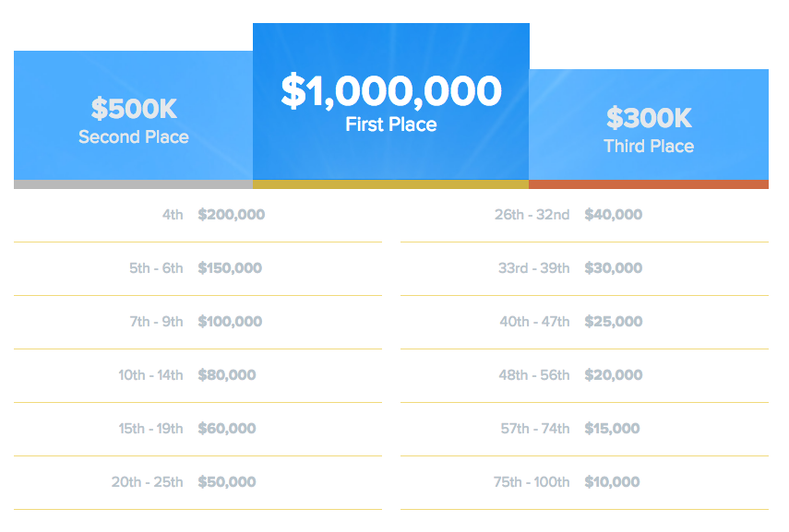Select the $300K Third Place panel

649,124
